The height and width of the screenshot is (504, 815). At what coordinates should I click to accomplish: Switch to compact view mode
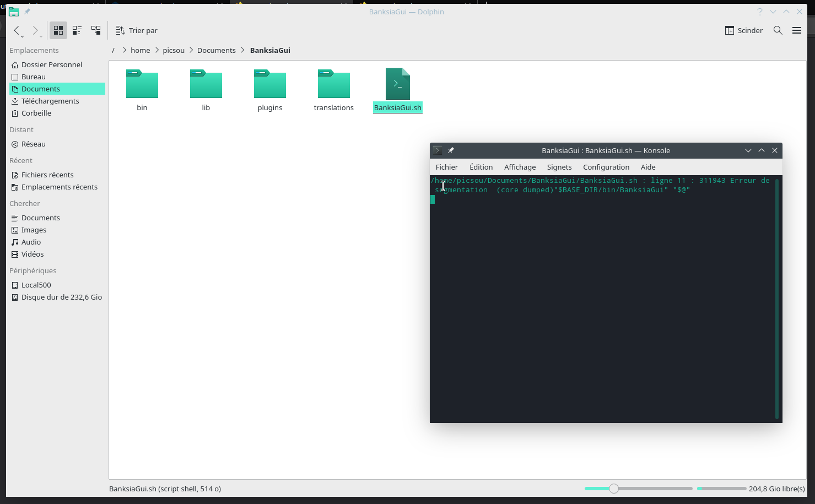point(77,30)
